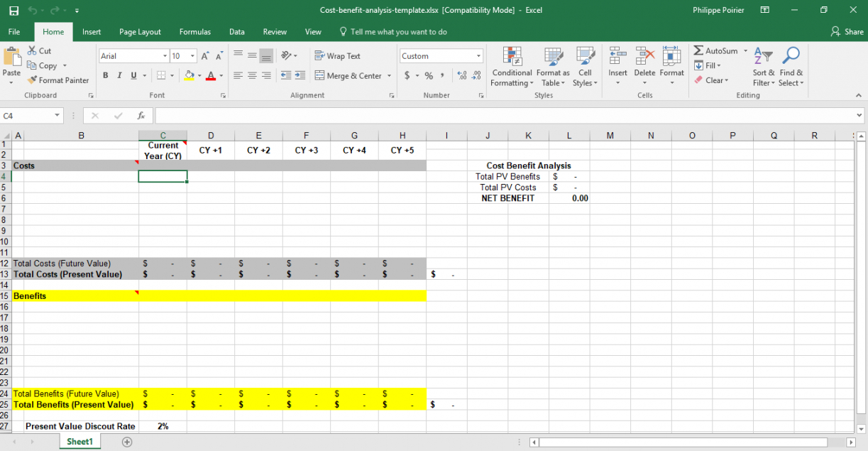Image resolution: width=868 pixels, height=451 pixels.
Task: Switch to the Formulas ribbon tab
Action: point(194,32)
